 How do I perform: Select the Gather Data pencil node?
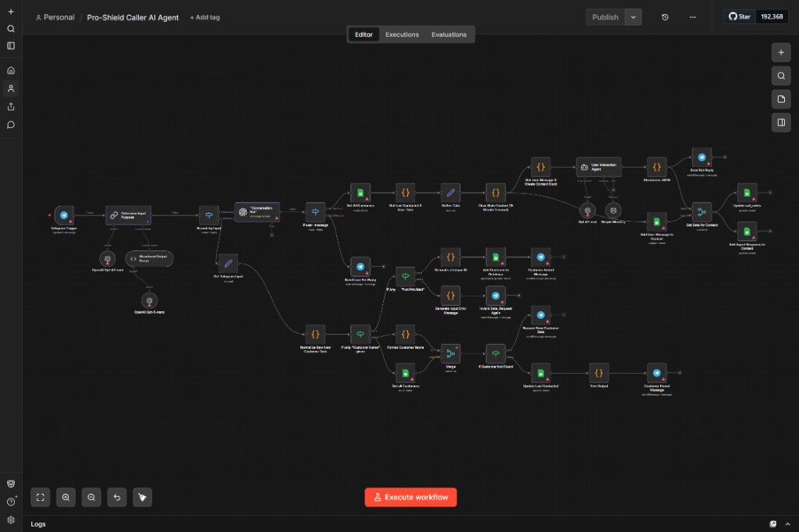point(450,193)
